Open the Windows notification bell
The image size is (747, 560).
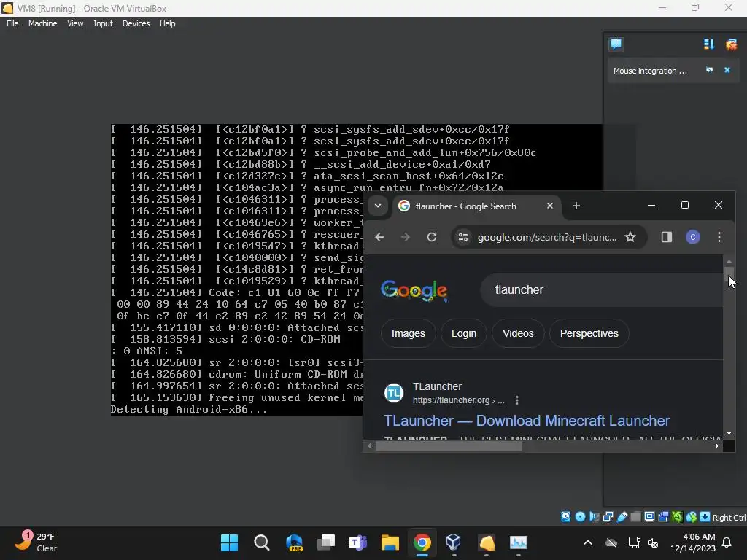(727, 542)
